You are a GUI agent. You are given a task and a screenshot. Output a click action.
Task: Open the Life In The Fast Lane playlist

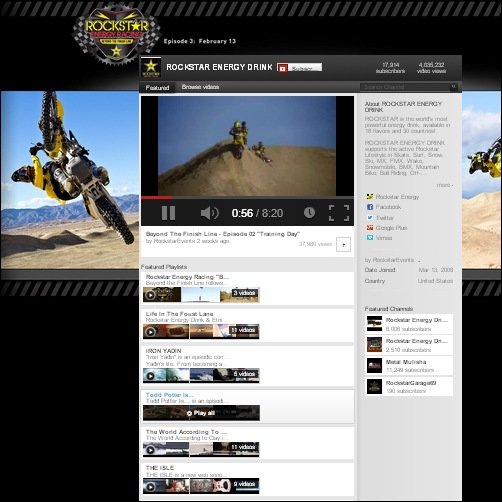tap(179, 314)
